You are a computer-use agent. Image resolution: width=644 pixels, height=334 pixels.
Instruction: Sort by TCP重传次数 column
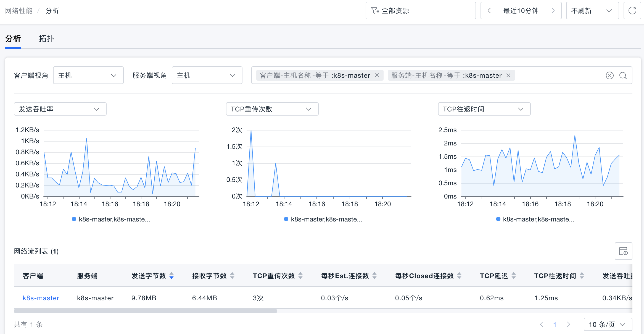(300, 276)
